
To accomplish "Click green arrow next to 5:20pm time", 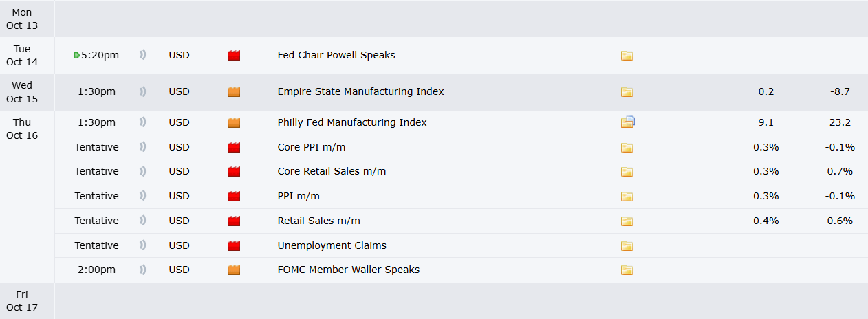I will coord(77,56).
